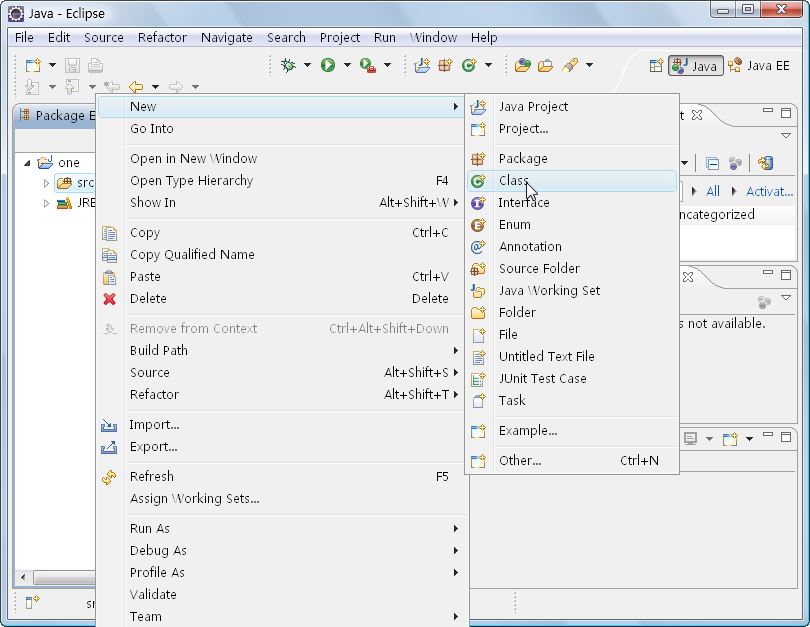Open the Run button dropdown arrow
Viewport: 810px width, 627px height.
[347, 65]
